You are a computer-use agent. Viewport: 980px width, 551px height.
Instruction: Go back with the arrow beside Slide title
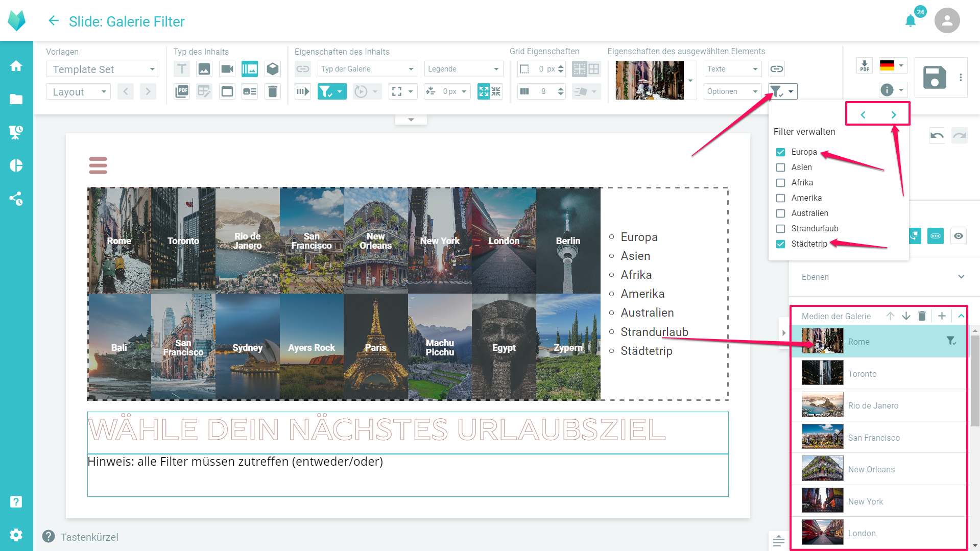[x=54, y=21]
